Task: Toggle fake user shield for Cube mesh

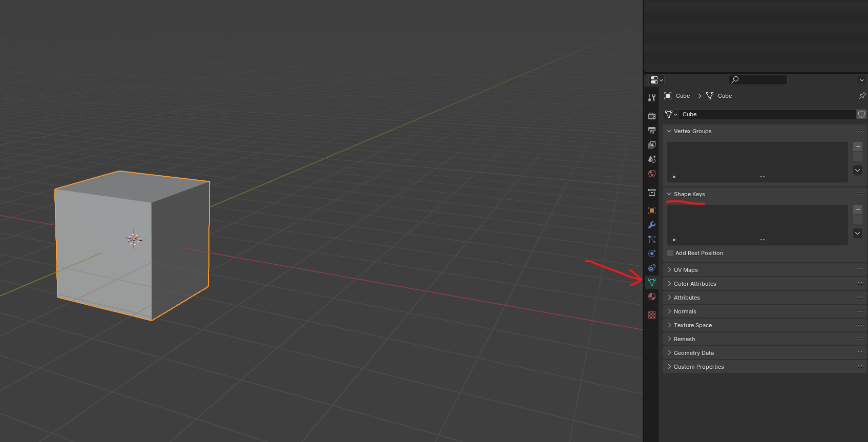Action: 862,114
